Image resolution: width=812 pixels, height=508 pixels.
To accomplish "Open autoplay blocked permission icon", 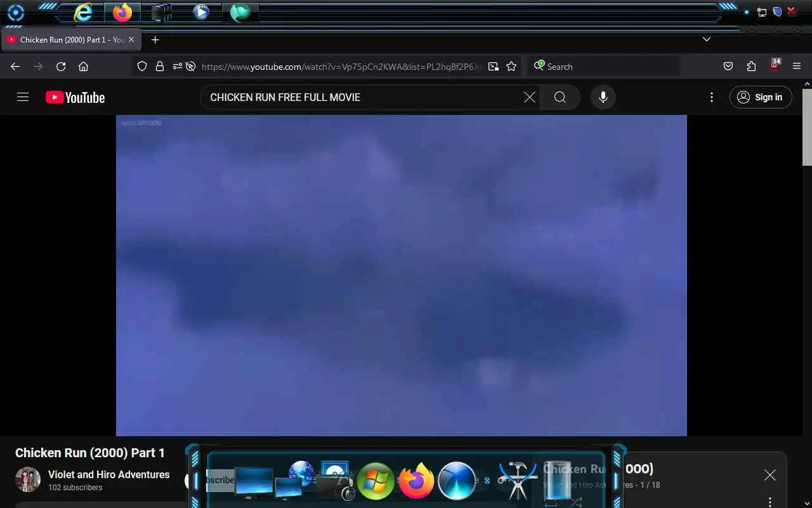I will click(x=190, y=67).
